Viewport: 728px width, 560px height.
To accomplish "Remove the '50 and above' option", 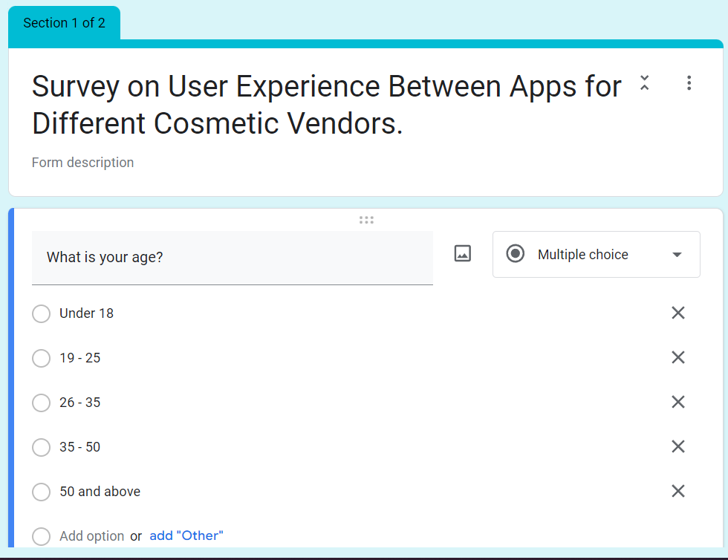I will (x=678, y=491).
